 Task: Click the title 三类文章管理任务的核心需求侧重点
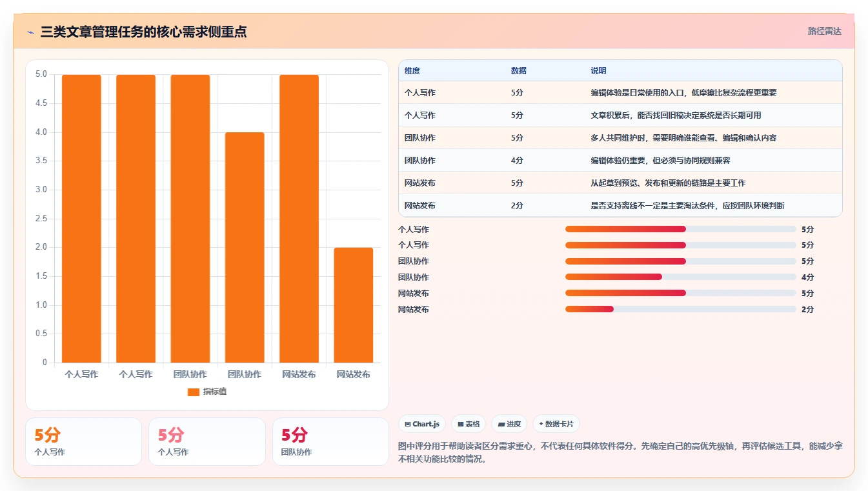[143, 32]
